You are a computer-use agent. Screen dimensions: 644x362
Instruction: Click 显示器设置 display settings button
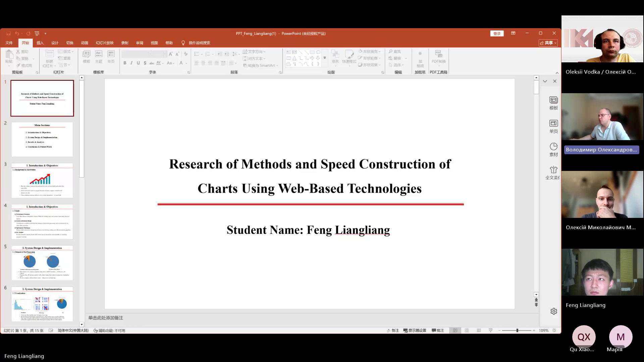[415, 330]
